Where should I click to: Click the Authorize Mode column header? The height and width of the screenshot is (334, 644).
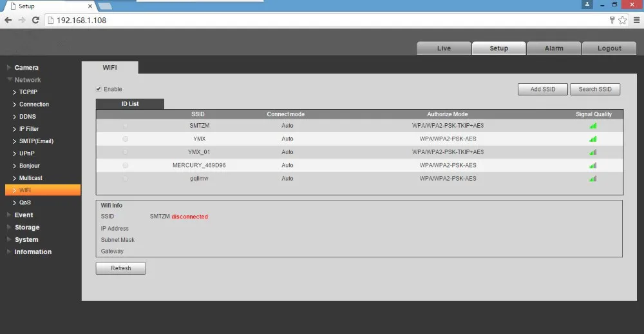click(x=448, y=114)
